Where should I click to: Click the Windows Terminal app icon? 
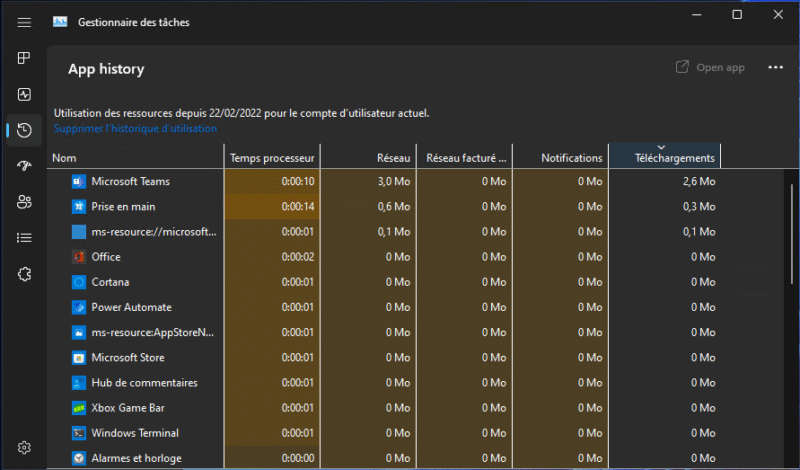tap(80, 433)
